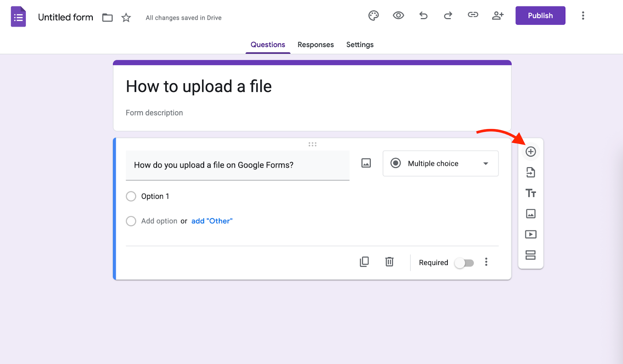Click the Add question plus icon

point(530,152)
